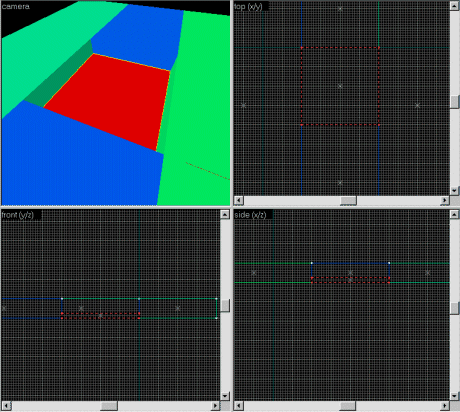Click right arrow of side view horizontal scrollbar
This screenshot has width=460, height=412.
tap(445, 406)
